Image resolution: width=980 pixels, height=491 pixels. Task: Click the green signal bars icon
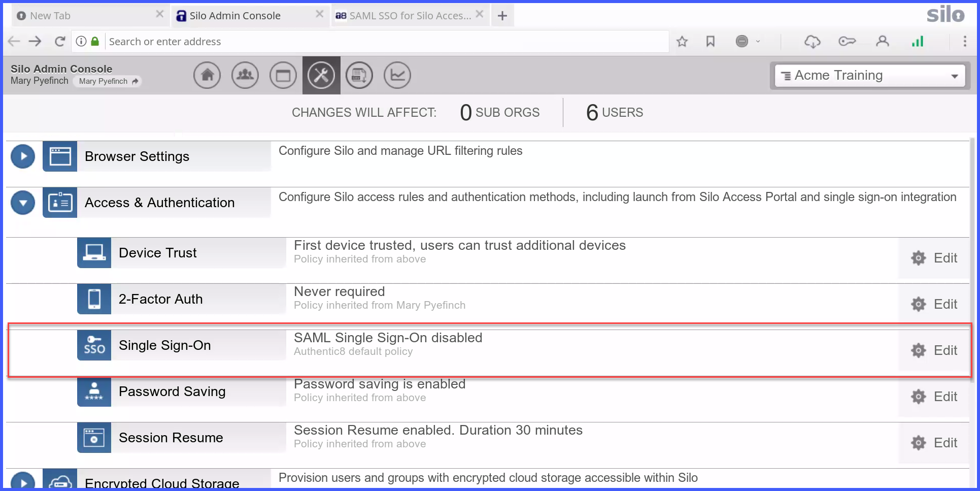tap(918, 42)
